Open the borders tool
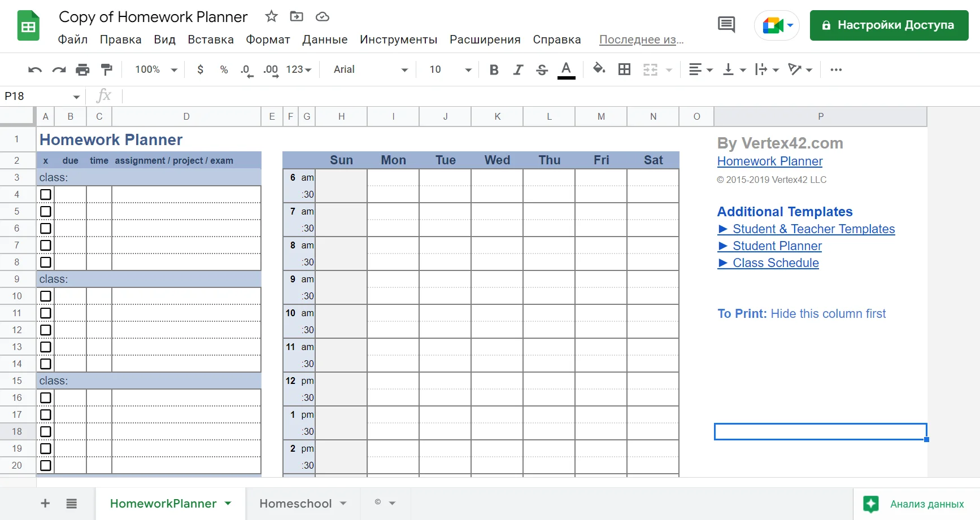The height and width of the screenshot is (520, 980). coord(624,69)
